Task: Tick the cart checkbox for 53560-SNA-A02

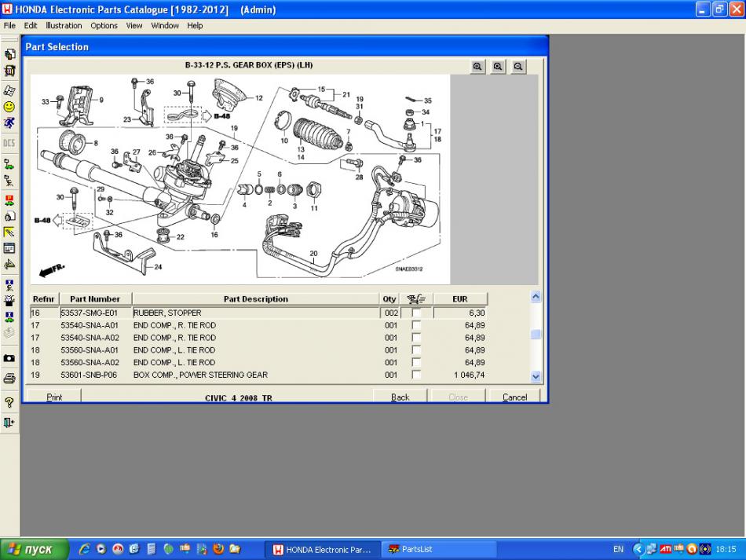Action: point(416,362)
